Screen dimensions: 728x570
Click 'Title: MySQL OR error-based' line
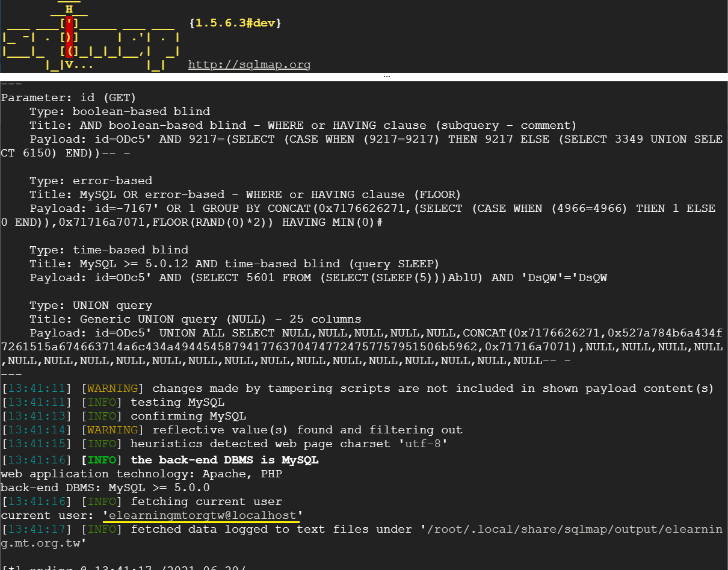click(245, 194)
